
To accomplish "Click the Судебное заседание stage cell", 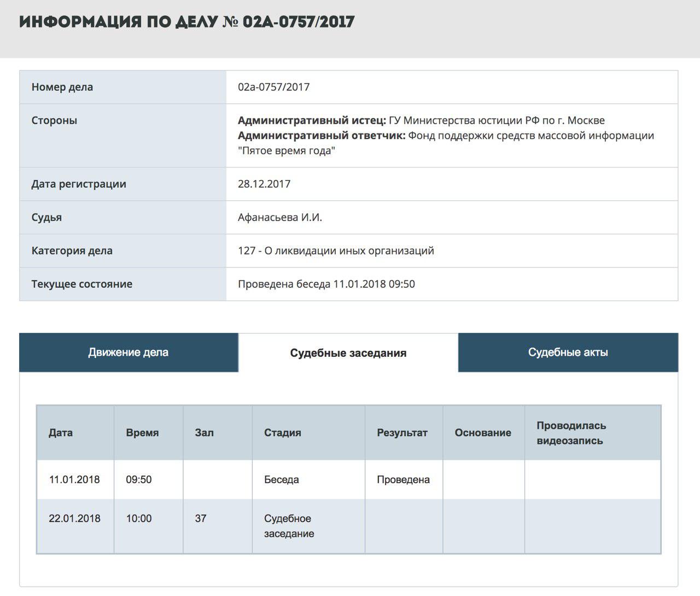I will pyautogui.click(x=289, y=526).
